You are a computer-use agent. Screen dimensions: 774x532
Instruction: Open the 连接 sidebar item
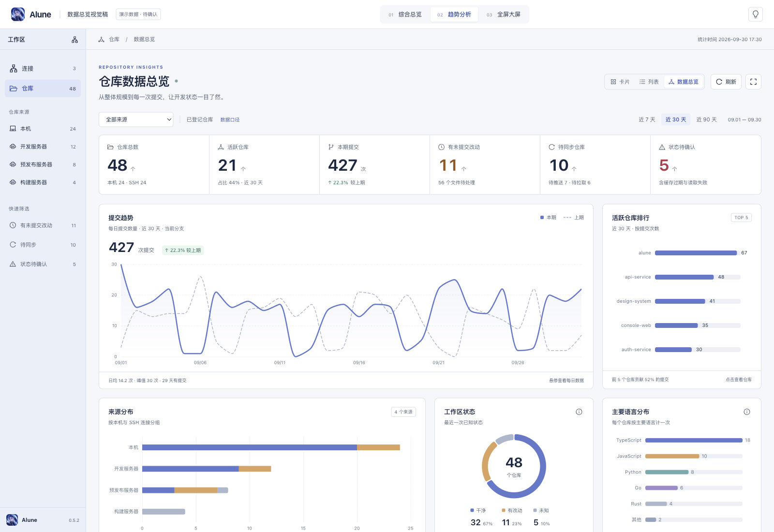[43, 69]
